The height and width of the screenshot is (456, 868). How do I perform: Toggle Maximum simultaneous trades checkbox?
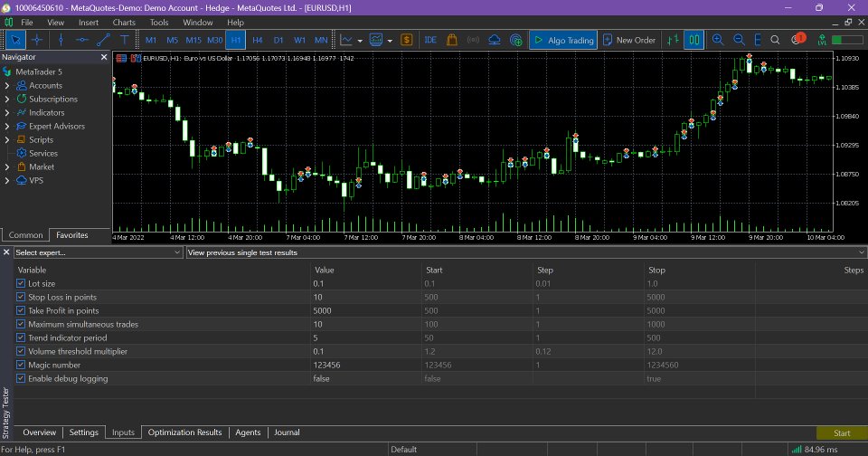coord(21,324)
